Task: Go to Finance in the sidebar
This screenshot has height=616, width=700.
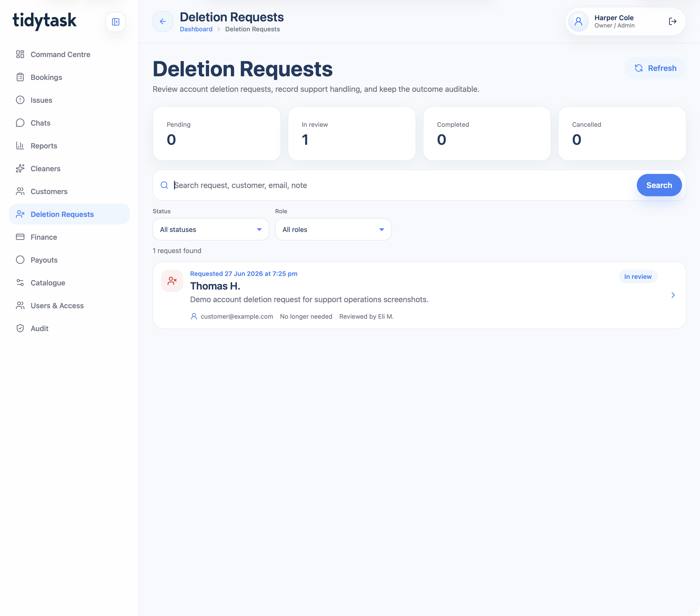Action: click(69, 237)
